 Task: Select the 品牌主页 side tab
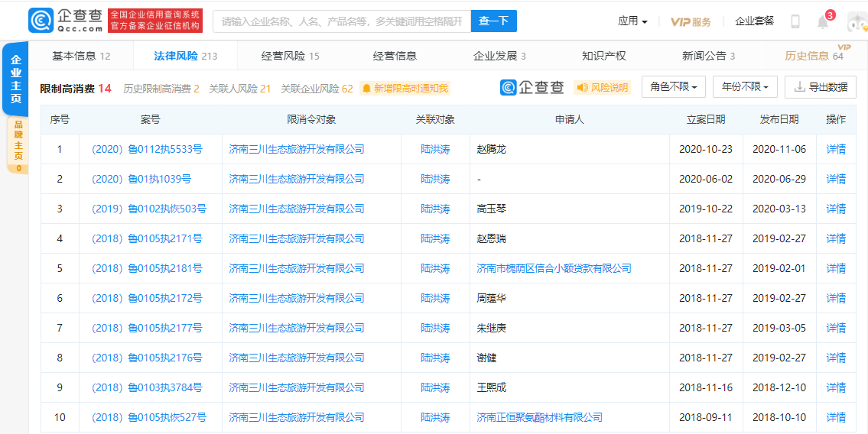coord(18,142)
